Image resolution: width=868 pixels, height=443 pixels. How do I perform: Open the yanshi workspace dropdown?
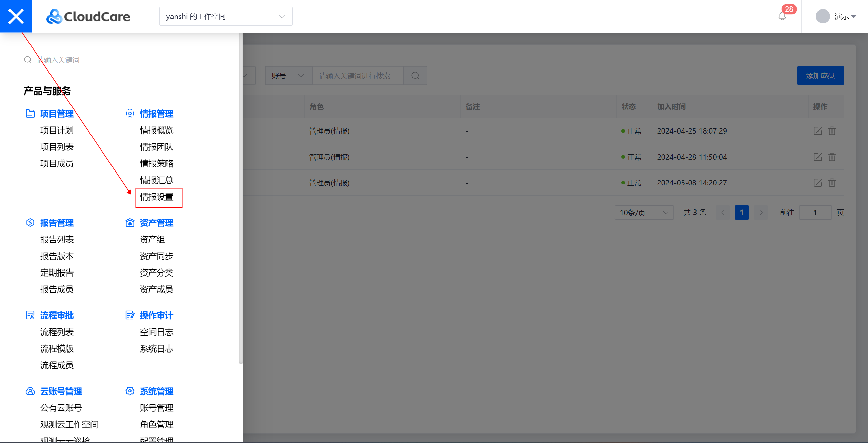pos(226,16)
